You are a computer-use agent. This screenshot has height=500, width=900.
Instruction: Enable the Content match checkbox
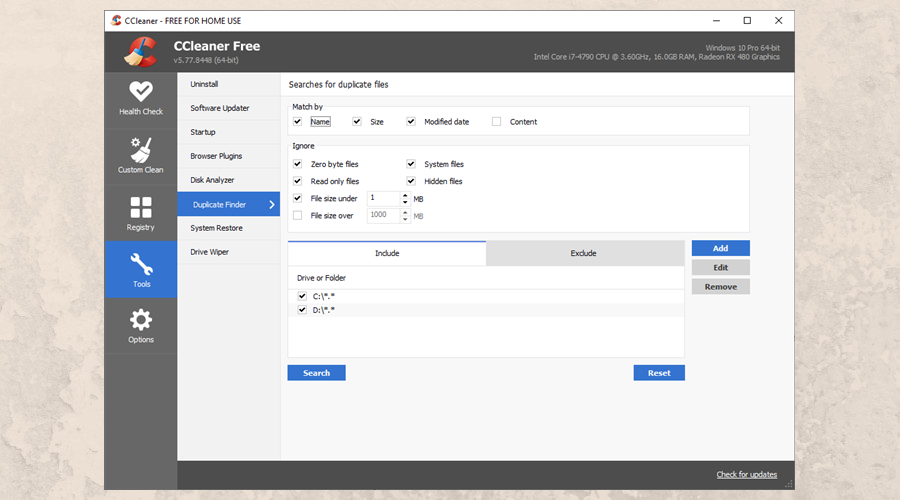pyautogui.click(x=496, y=122)
